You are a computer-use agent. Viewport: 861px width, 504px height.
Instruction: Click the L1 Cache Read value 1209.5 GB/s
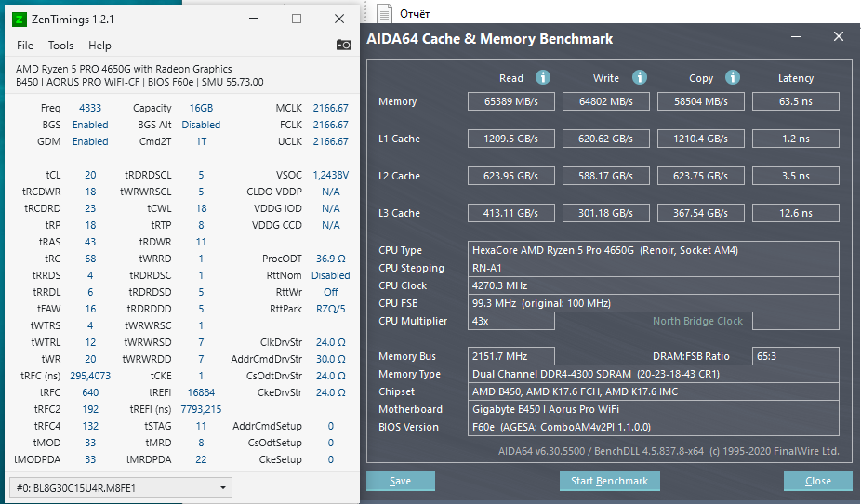pos(511,139)
